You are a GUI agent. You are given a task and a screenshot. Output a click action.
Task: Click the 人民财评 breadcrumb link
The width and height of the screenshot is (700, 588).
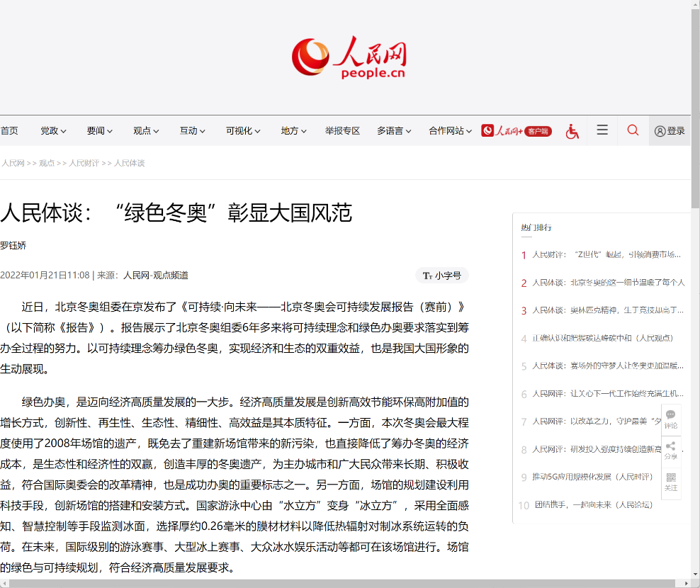(x=84, y=163)
